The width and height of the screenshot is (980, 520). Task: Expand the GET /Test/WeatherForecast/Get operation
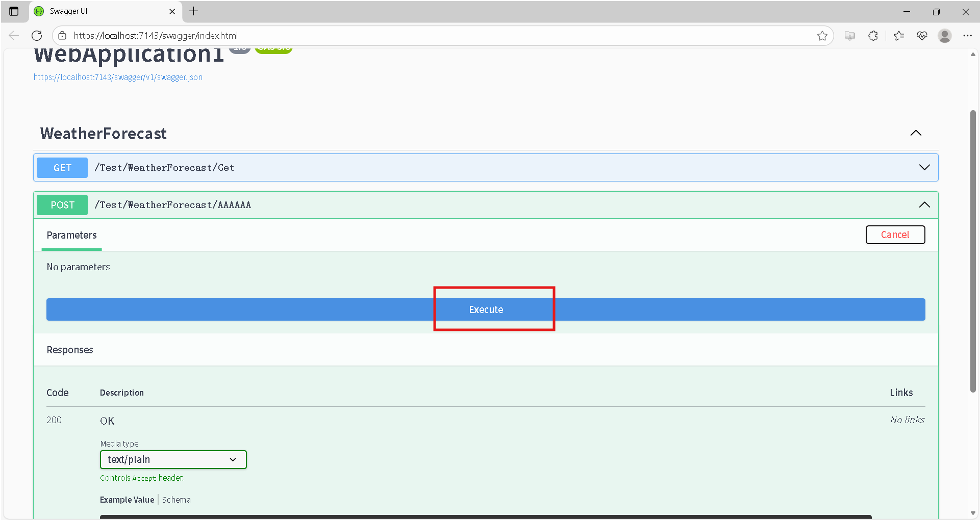click(924, 167)
